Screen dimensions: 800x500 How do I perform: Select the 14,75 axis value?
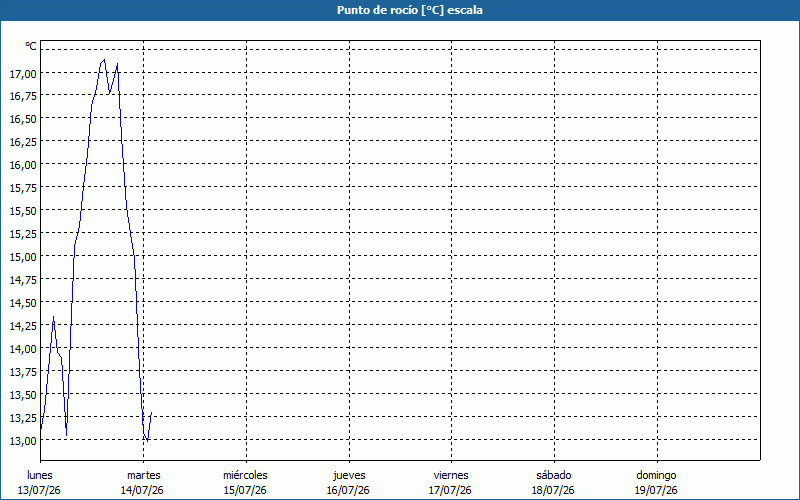tap(23, 279)
